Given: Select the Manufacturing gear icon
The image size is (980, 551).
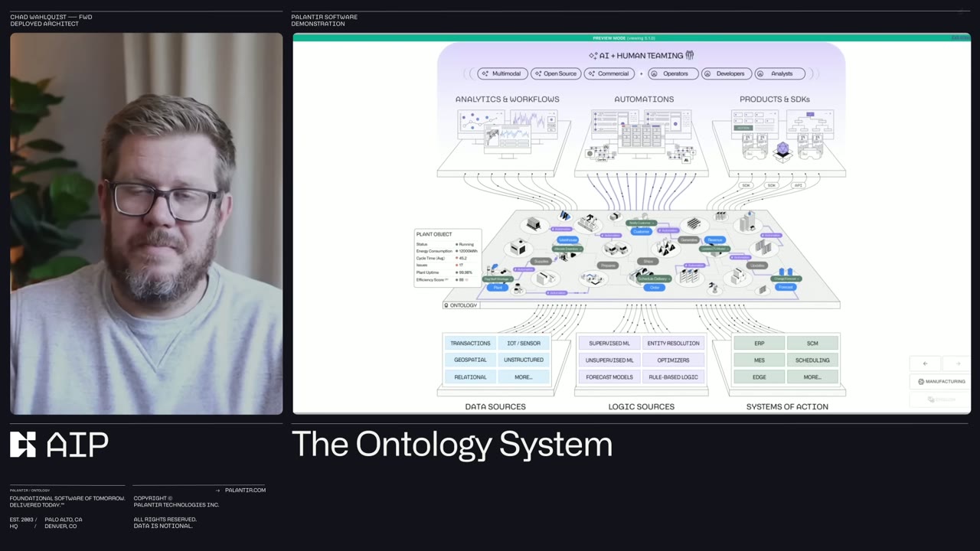Looking at the screenshot, I should [x=921, y=381].
